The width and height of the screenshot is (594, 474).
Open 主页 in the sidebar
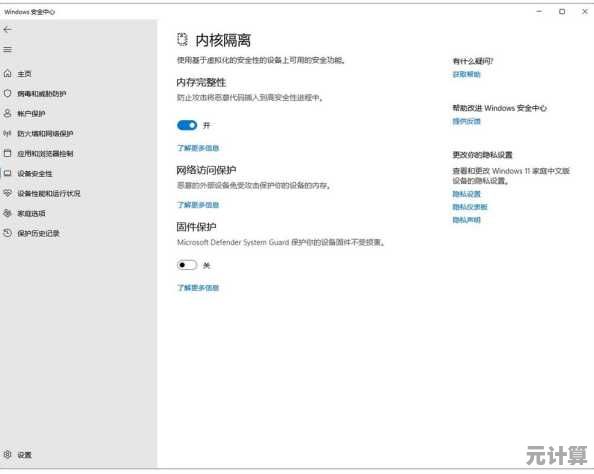point(25,74)
